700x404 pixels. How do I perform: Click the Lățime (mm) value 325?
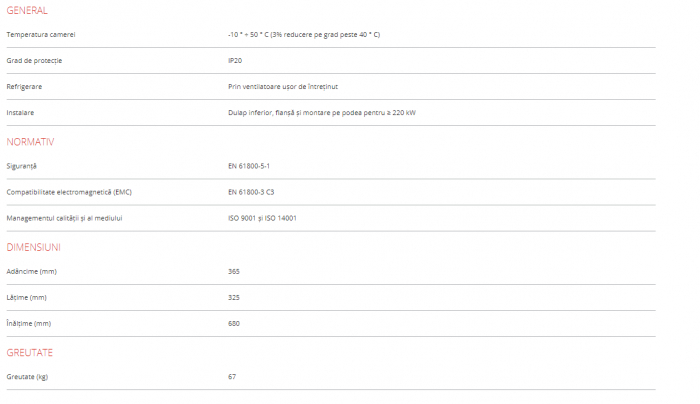[x=234, y=297]
